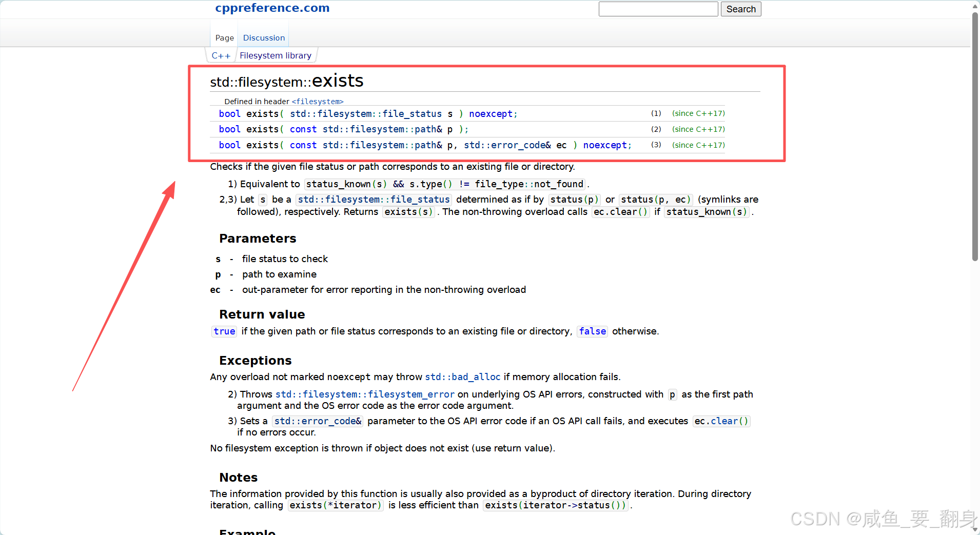Open the <filesystem> header link
The image size is (980, 535).
click(x=318, y=102)
